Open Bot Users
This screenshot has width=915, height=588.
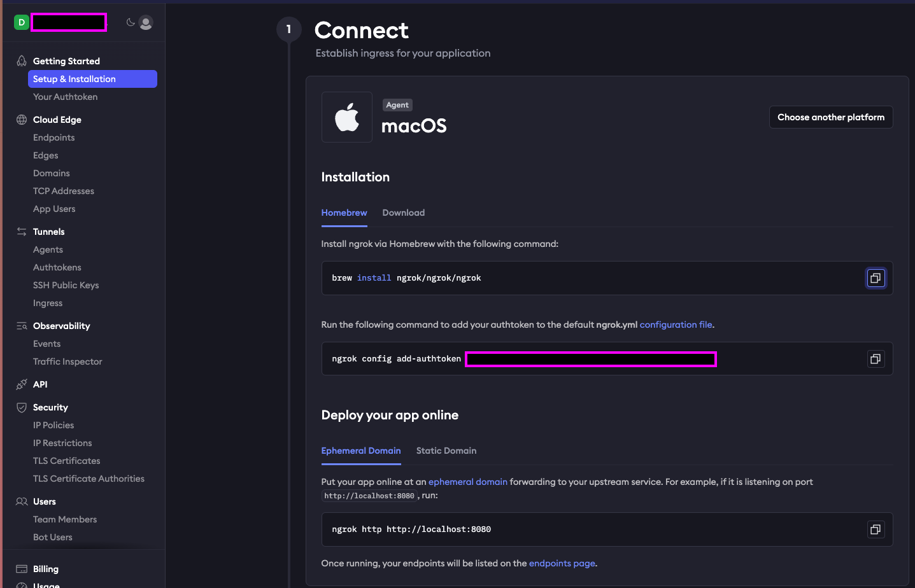click(x=53, y=537)
